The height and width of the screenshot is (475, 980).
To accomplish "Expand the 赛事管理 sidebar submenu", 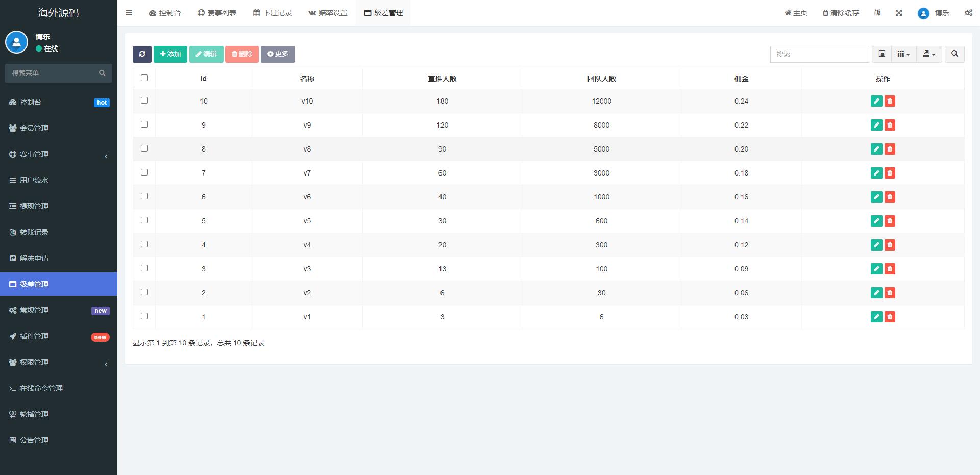I will [59, 154].
